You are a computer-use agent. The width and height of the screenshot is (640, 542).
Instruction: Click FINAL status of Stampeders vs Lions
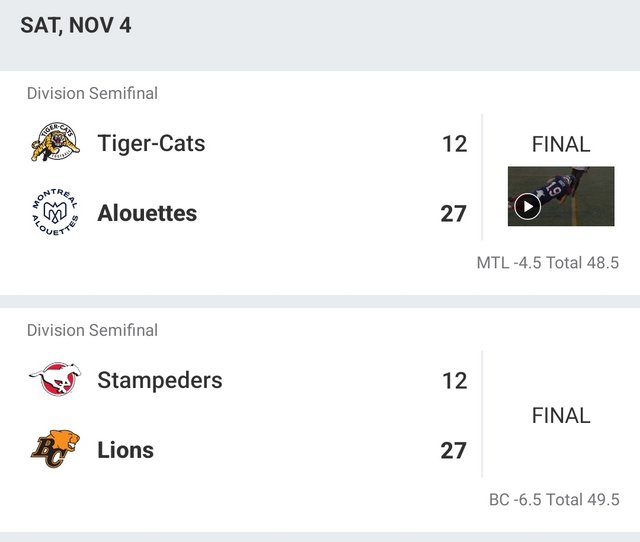(x=560, y=415)
